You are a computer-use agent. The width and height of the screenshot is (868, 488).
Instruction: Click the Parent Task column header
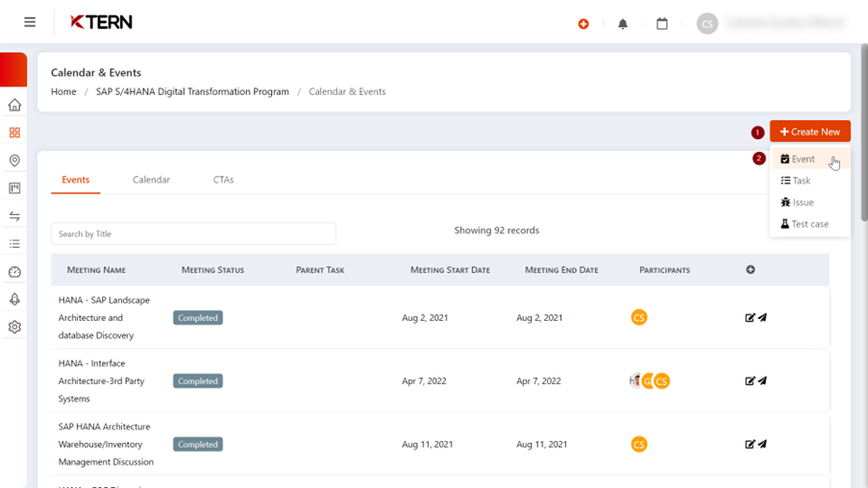pos(320,270)
